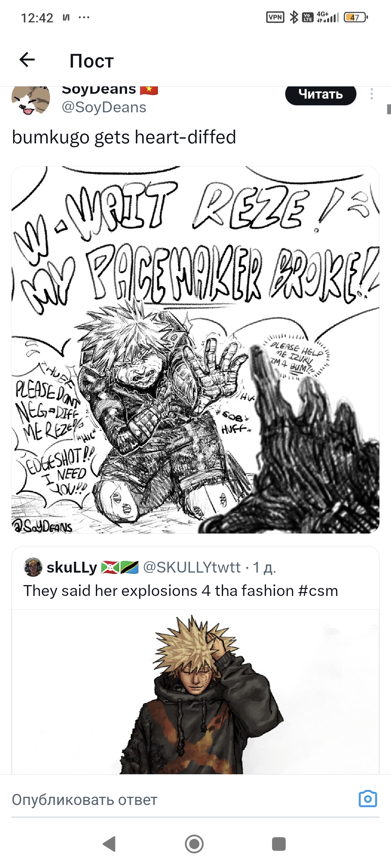Image resolution: width=391 pixels, height=868 pixels.
Task: Open the @SKULLYtwtt handle link
Action: (x=192, y=567)
